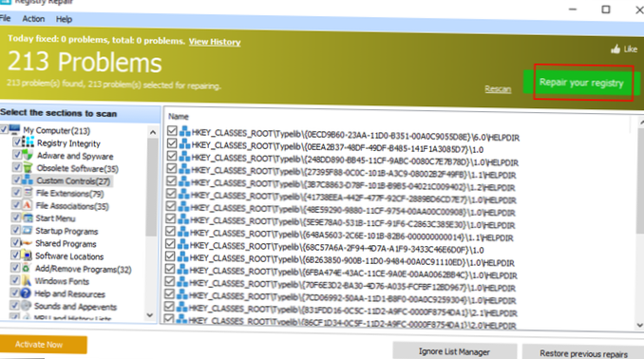
Task: Click registry icon of the {41738EEA entry
Action: tap(183, 195)
